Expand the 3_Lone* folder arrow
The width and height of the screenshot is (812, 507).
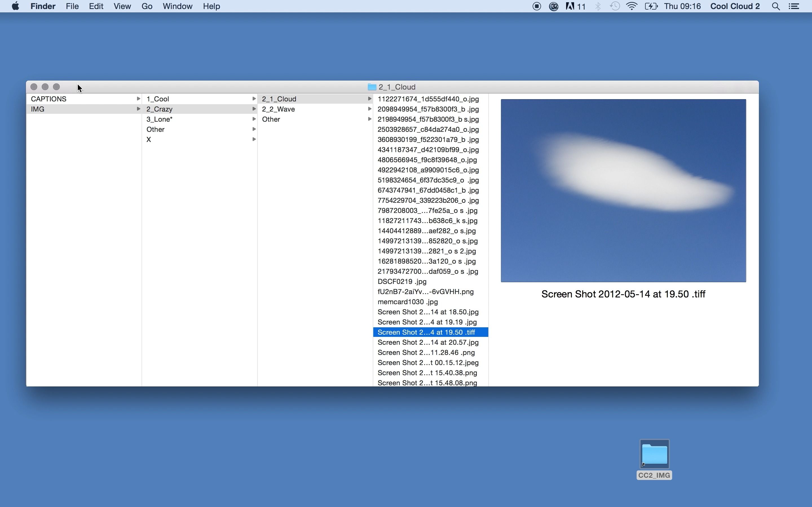pos(254,119)
